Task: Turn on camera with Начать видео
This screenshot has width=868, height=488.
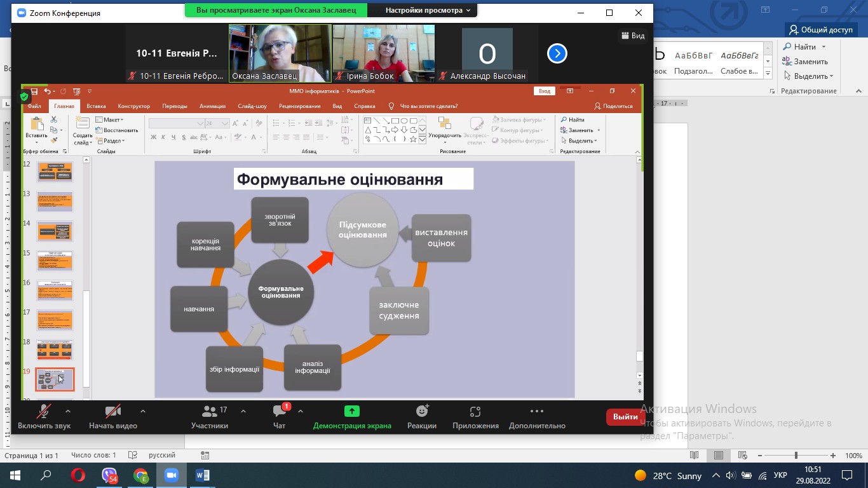Action: coord(112,416)
